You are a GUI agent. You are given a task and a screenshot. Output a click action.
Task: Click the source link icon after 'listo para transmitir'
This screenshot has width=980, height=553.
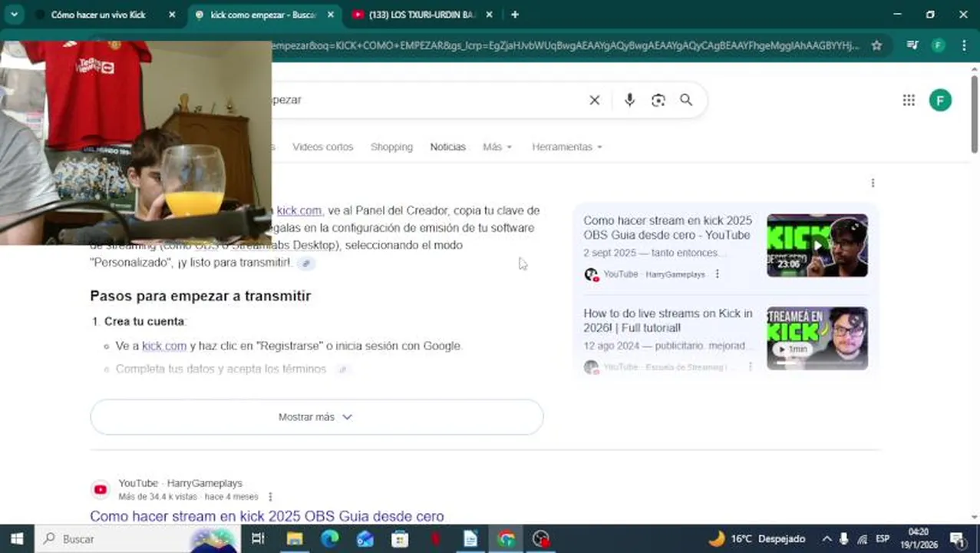[x=305, y=263]
